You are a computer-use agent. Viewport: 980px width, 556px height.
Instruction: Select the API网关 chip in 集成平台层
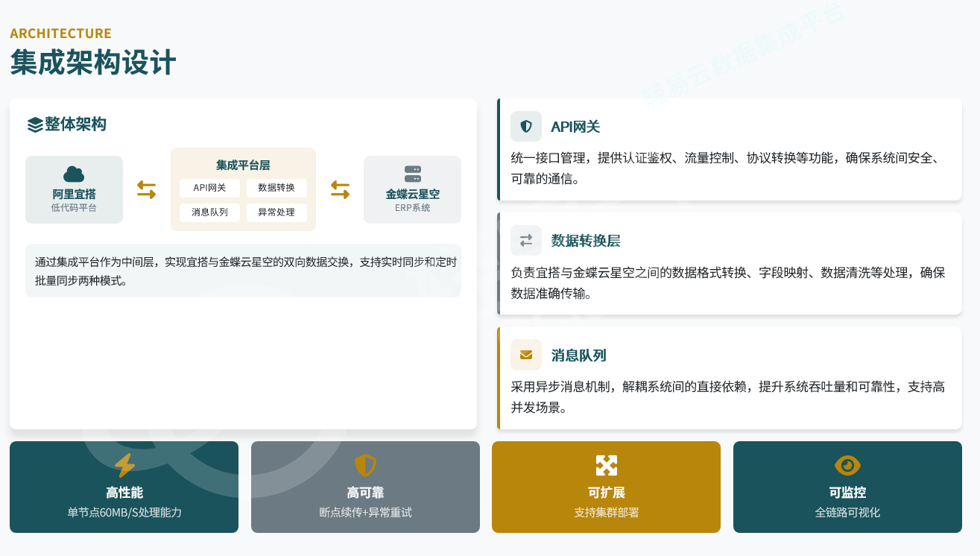(x=209, y=188)
